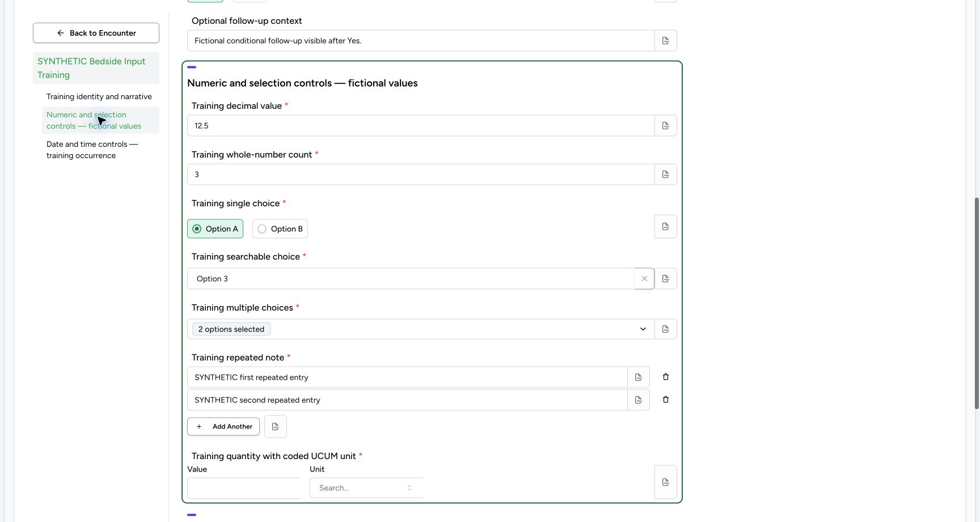The height and width of the screenshot is (522, 980).
Task: Click note icon beside Training single choice
Action: pyautogui.click(x=666, y=227)
